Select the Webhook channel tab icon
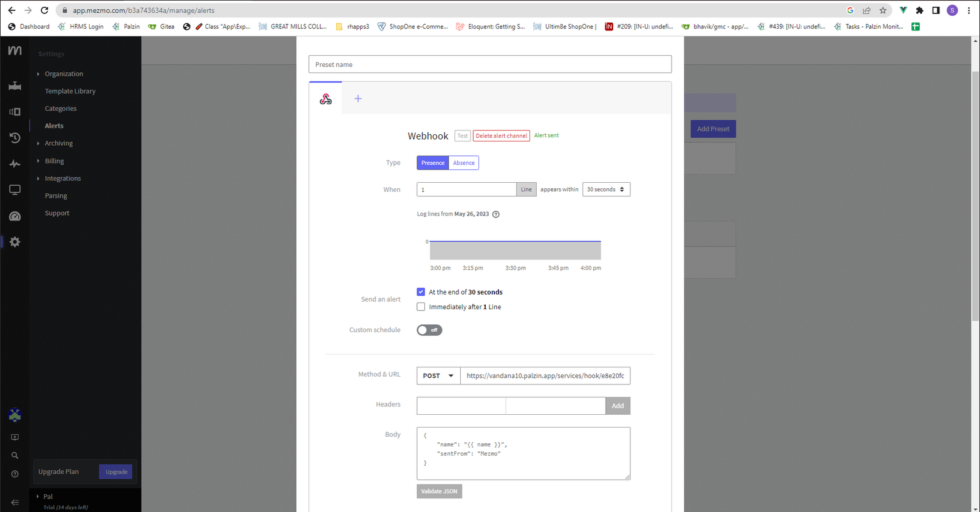 point(325,99)
